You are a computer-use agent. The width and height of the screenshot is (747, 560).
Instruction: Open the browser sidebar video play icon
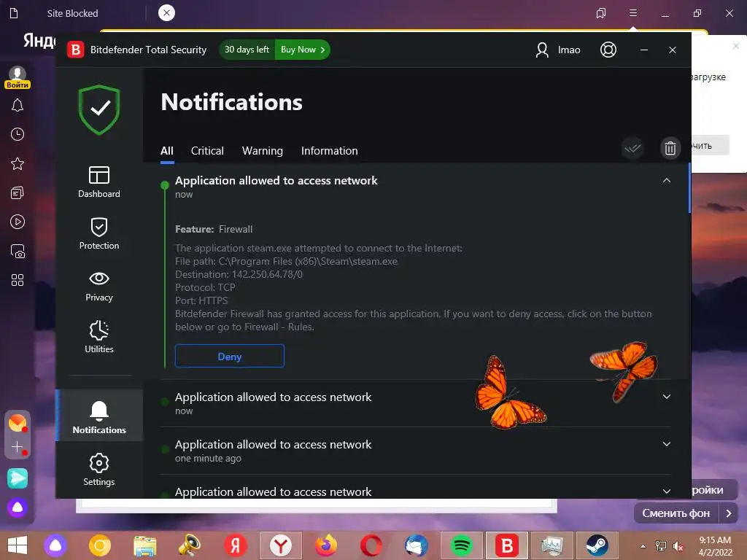click(18, 222)
